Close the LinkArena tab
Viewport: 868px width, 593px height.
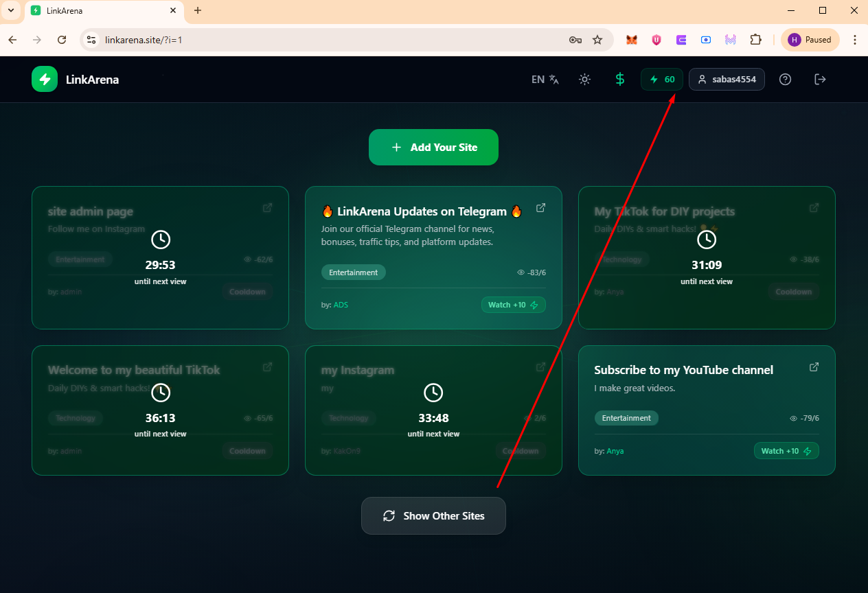coord(173,10)
